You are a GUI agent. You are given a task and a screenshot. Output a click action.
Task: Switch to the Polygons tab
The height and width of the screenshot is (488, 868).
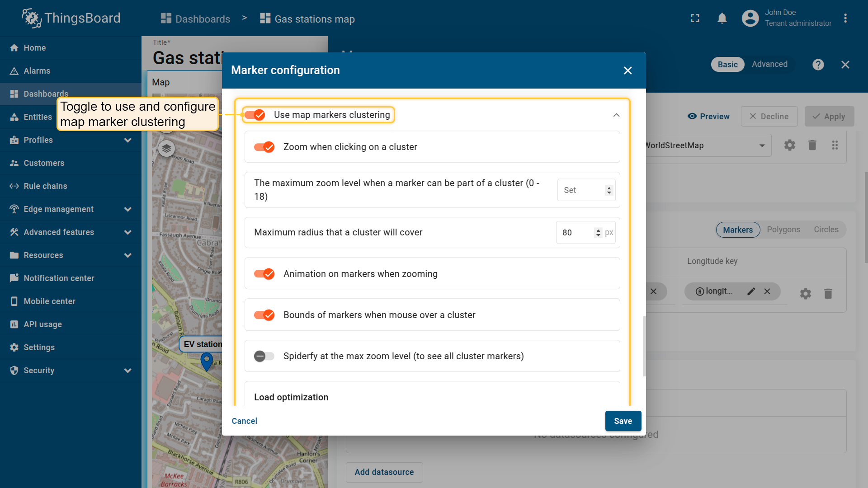[783, 230]
